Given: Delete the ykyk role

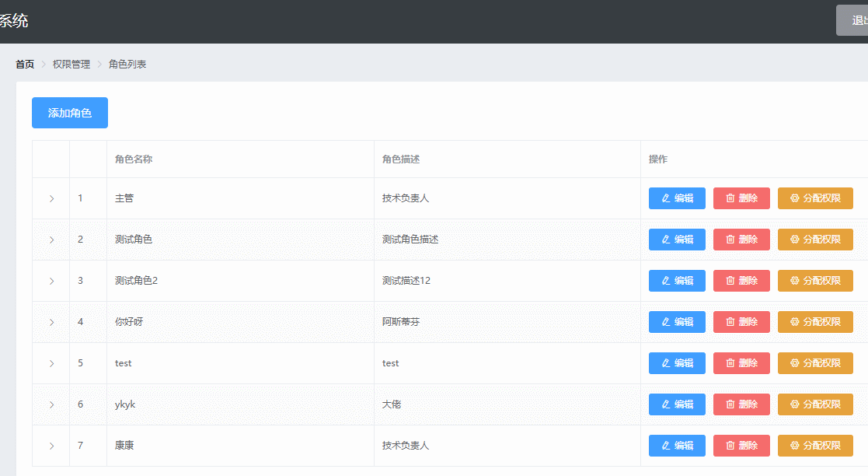Looking at the screenshot, I should tap(741, 404).
